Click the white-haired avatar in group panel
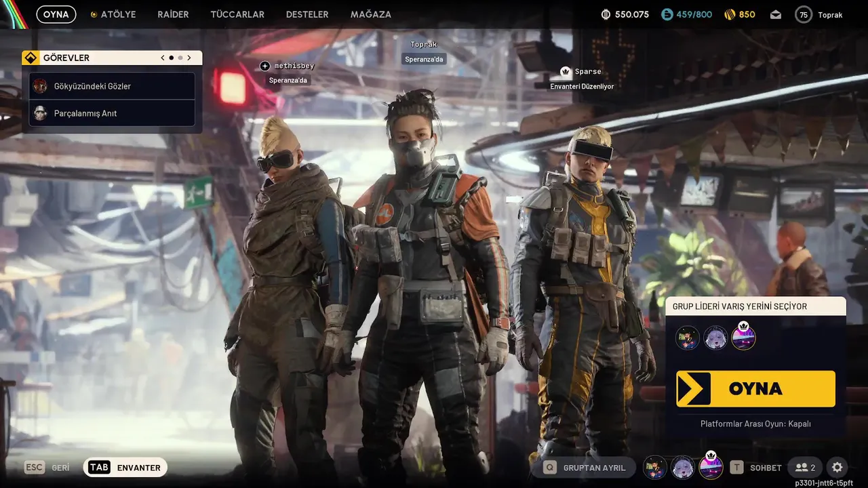 [x=715, y=338]
